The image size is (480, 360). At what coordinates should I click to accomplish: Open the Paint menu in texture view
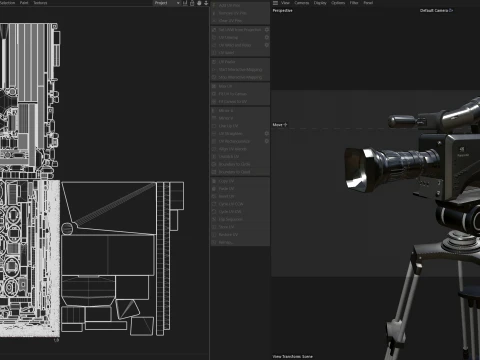(x=24, y=3)
